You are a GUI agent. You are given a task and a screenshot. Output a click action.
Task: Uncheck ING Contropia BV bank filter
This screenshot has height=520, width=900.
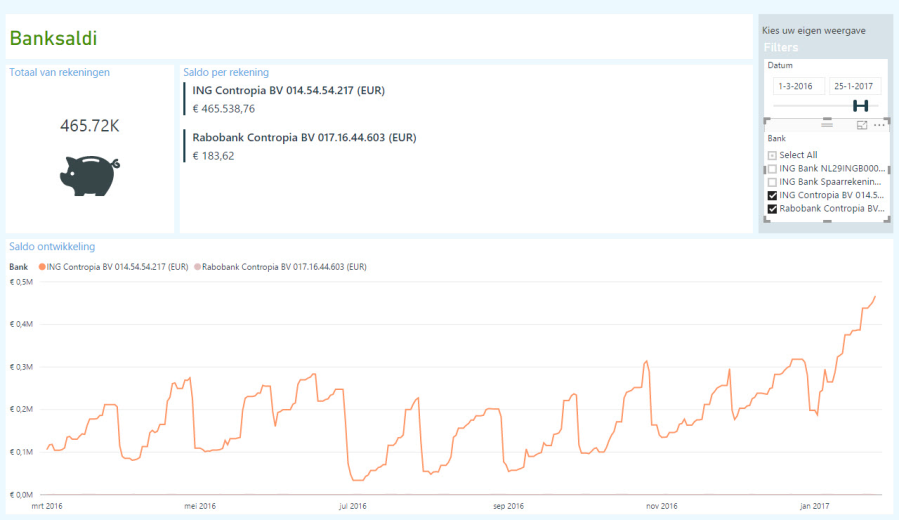point(772,196)
